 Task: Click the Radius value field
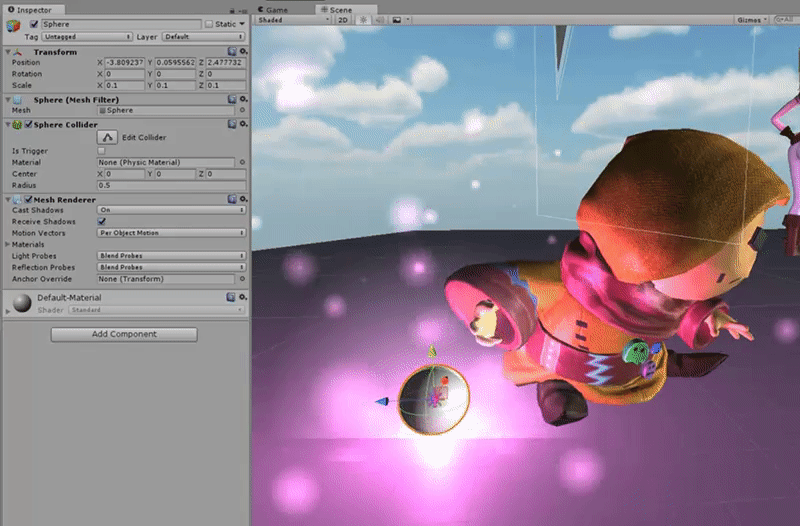coord(171,185)
